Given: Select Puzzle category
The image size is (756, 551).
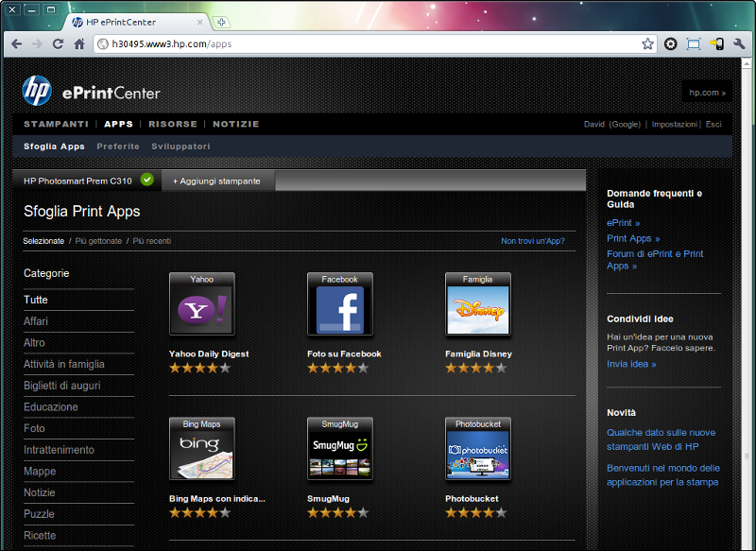Looking at the screenshot, I should (39, 514).
